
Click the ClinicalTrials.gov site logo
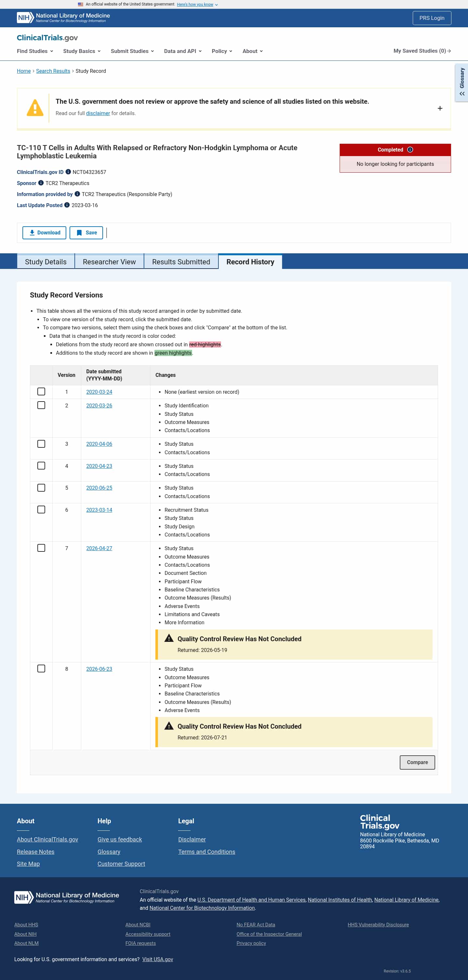pos(47,38)
